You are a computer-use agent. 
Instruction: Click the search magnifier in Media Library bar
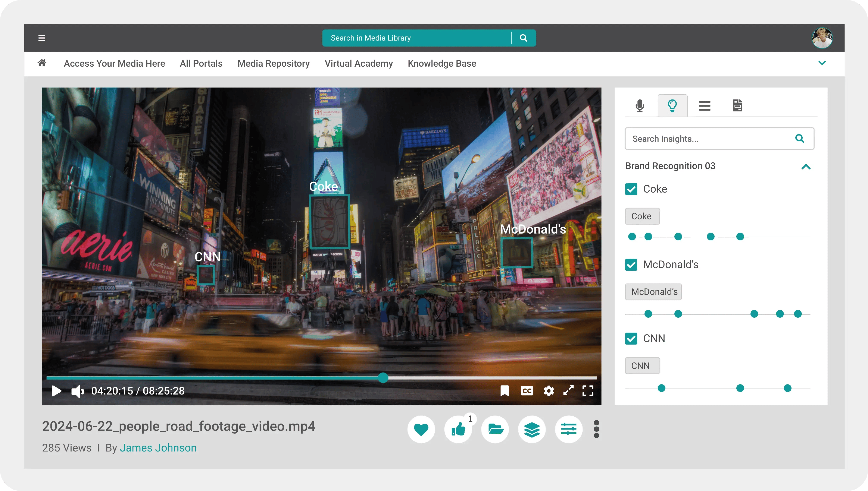[524, 38]
